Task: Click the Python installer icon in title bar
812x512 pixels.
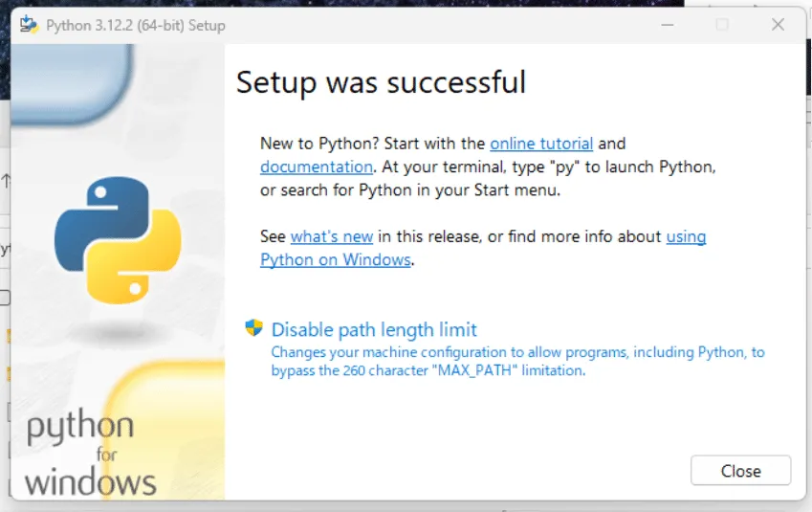Action: click(29, 24)
